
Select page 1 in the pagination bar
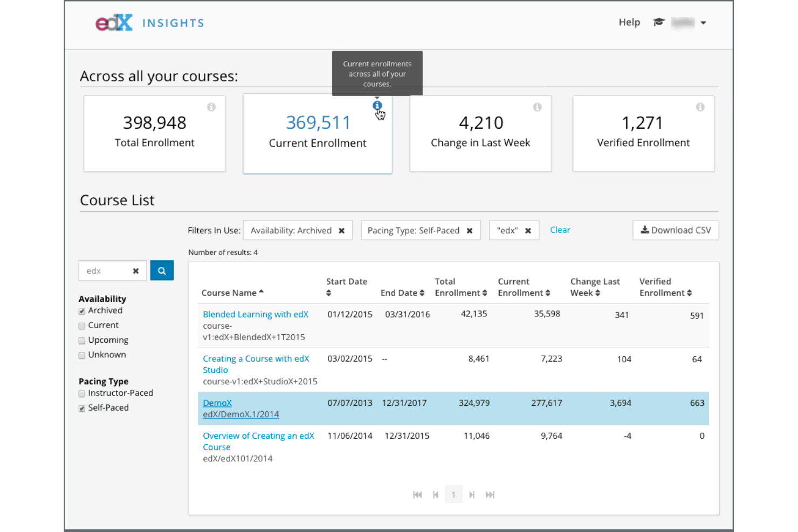coord(453,494)
